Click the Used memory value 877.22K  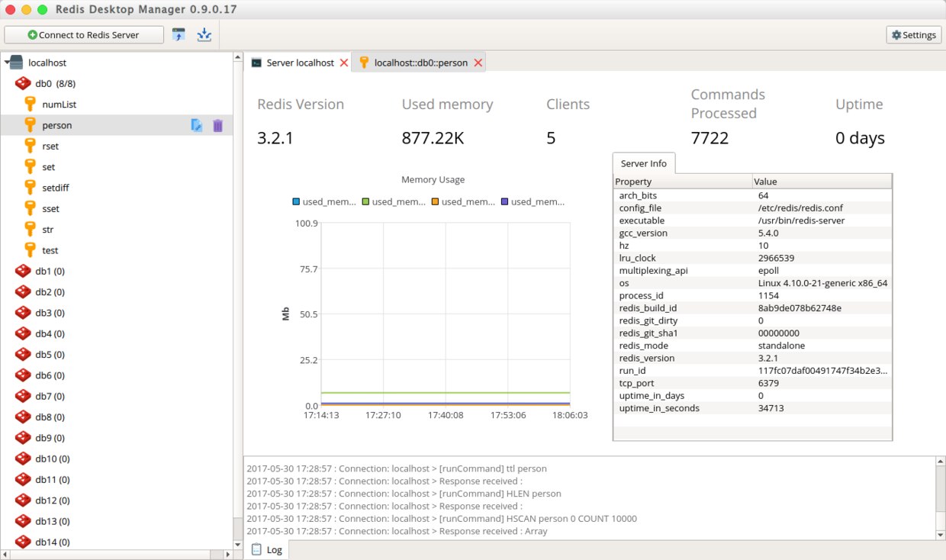pos(433,138)
